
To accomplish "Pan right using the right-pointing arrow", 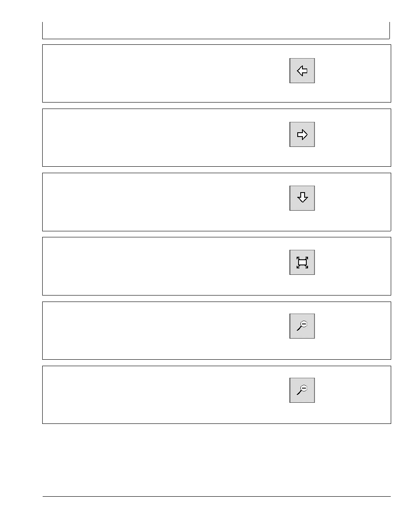I will point(302,134).
